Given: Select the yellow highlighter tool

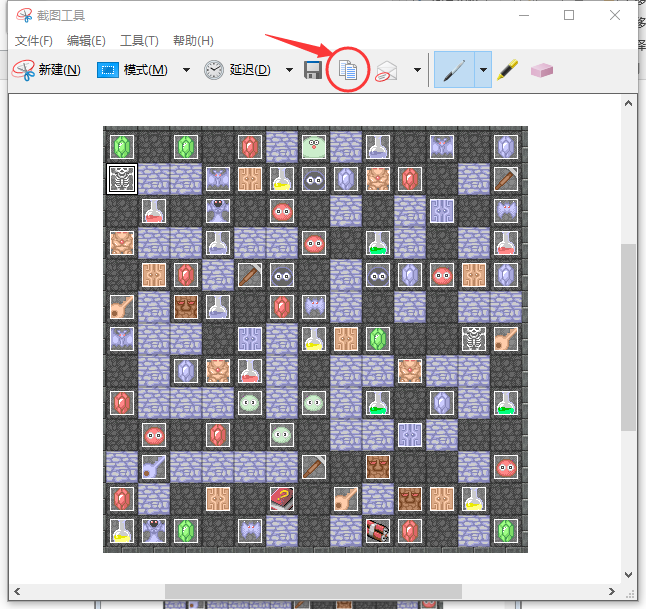Looking at the screenshot, I should 508,70.
